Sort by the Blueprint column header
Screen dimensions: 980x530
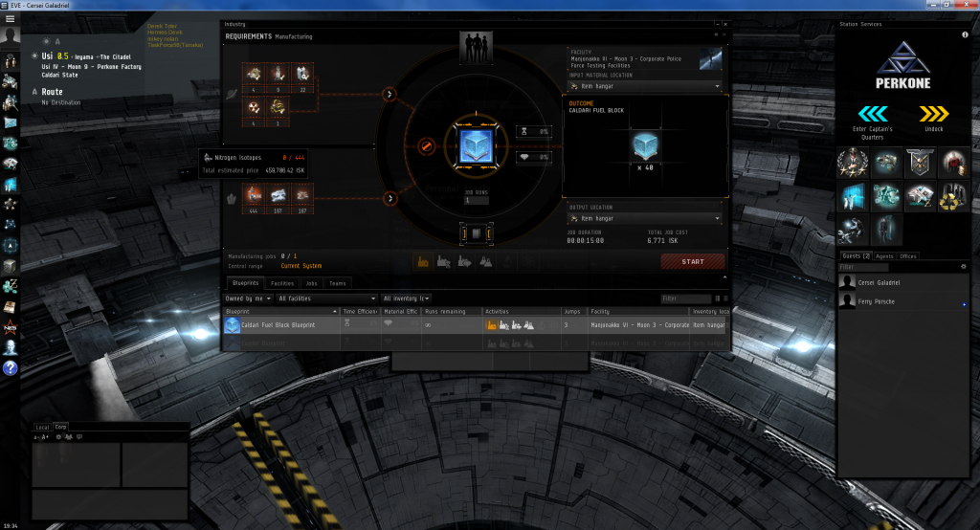pos(281,311)
